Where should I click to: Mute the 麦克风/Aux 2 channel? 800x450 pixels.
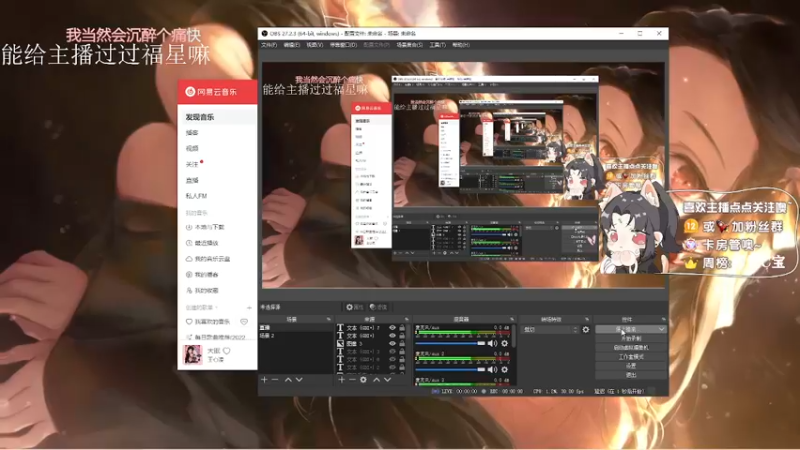[492, 369]
